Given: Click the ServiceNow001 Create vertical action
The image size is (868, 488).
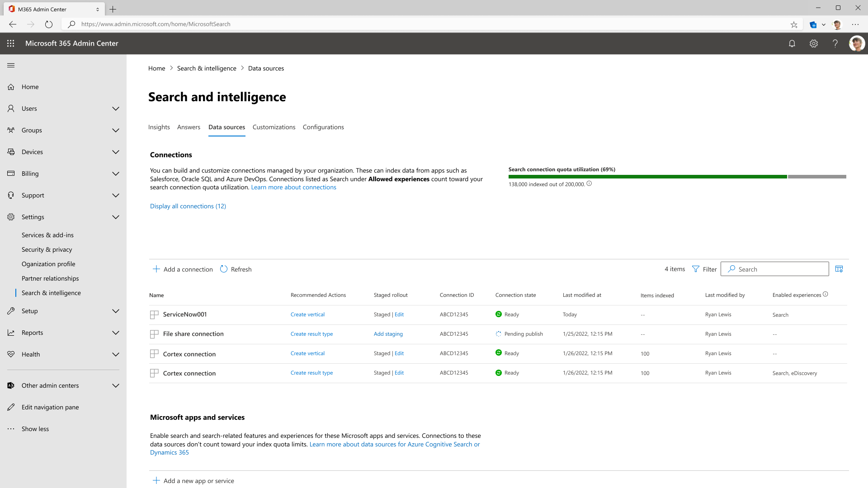Looking at the screenshot, I should pyautogui.click(x=307, y=314).
